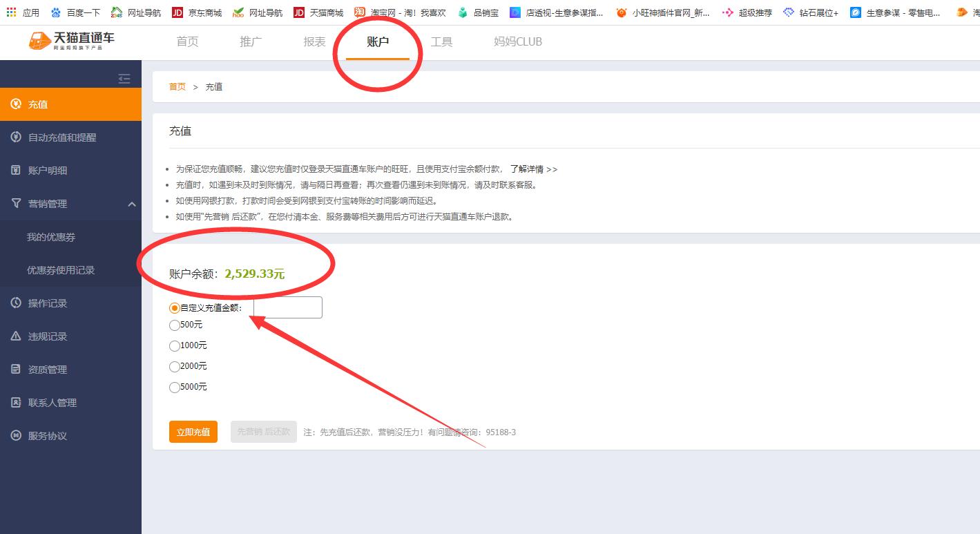
Task: View the 服务协议 service agreement
Action: pyautogui.click(x=48, y=435)
